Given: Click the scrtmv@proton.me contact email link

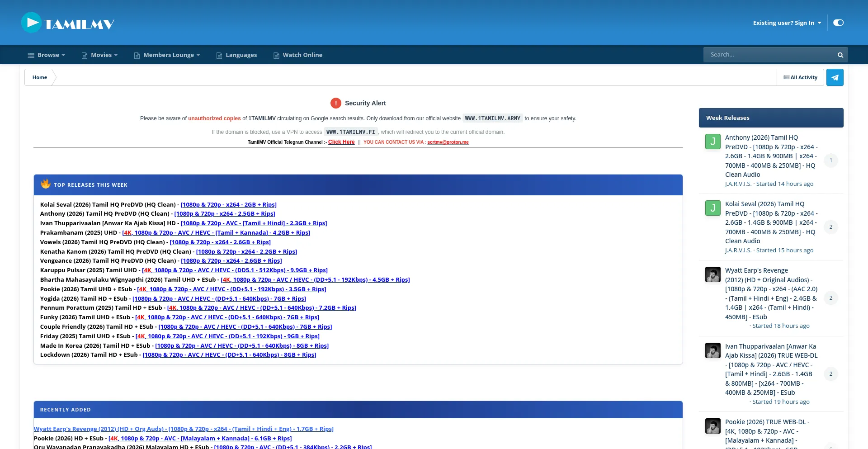Looking at the screenshot, I should (448, 142).
